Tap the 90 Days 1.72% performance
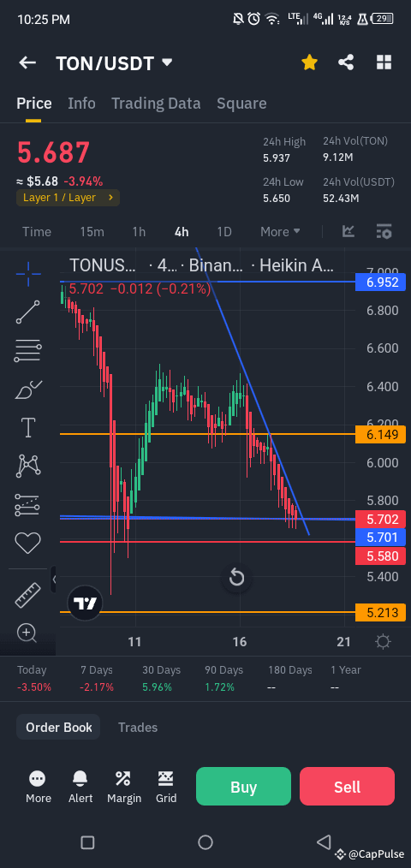 [x=223, y=679]
